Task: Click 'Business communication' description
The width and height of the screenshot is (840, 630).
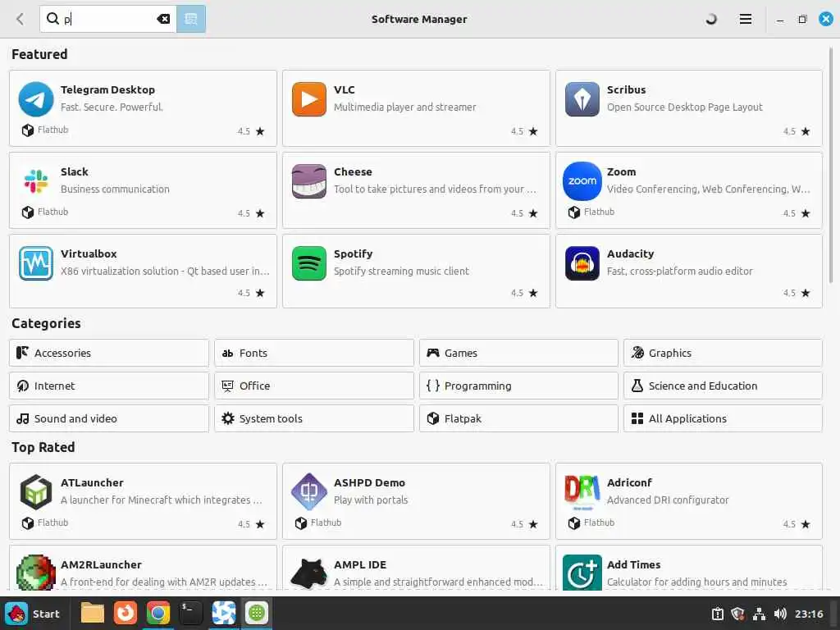Action: point(115,189)
